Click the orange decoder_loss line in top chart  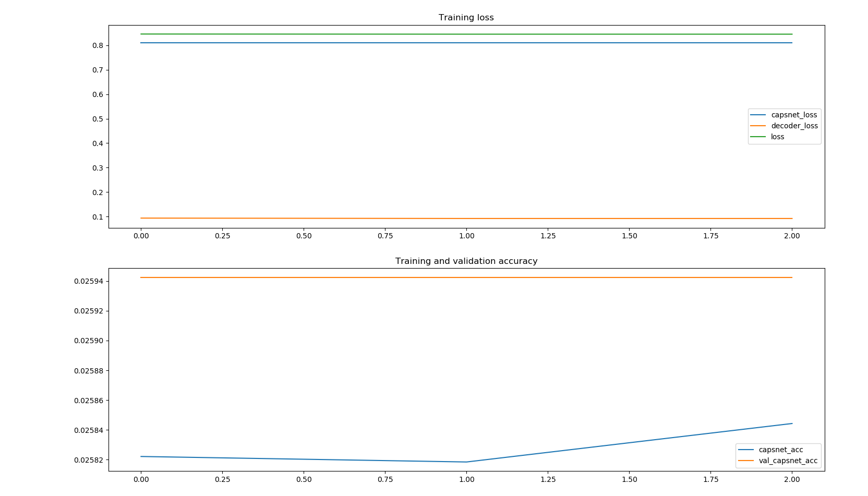(x=466, y=219)
